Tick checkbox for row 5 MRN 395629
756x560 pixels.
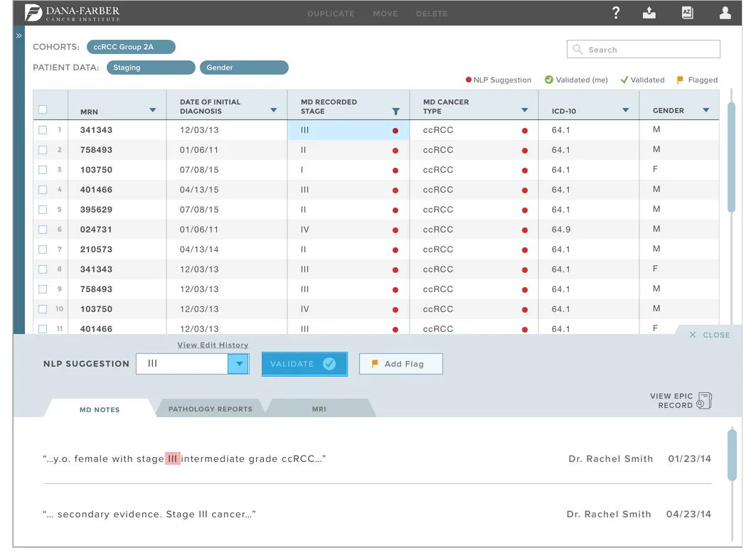coord(43,210)
